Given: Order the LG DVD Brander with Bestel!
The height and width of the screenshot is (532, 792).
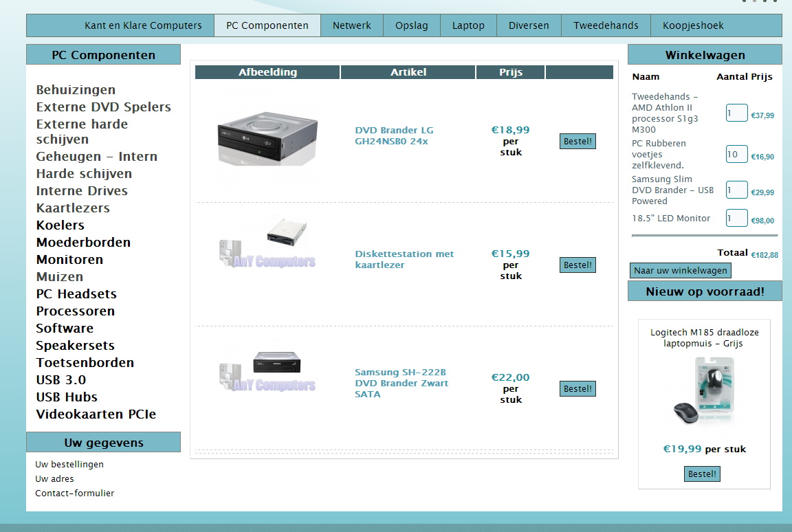Looking at the screenshot, I should pyautogui.click(x=577, y=142).
